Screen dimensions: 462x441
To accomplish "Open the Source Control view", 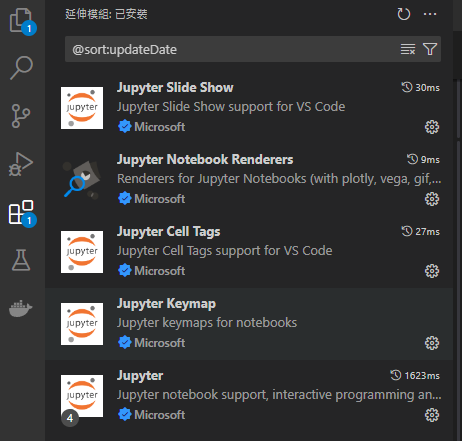I will (21, 116).
